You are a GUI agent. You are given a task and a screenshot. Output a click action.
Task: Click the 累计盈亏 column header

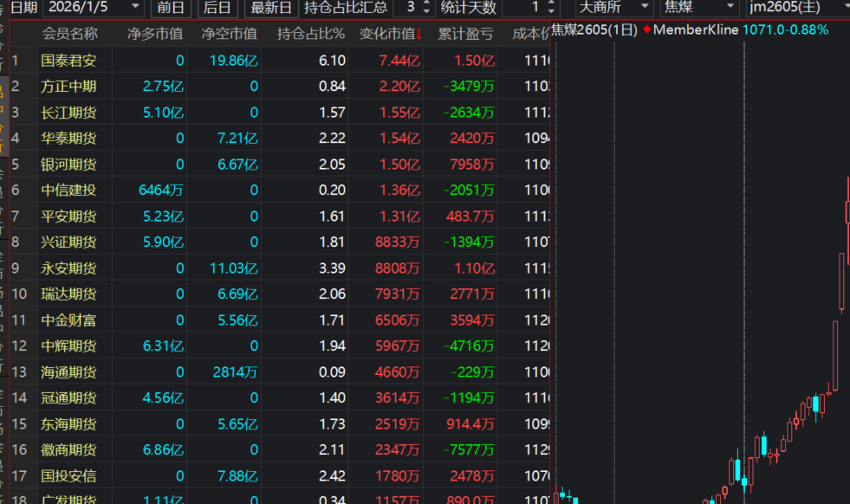465,35
